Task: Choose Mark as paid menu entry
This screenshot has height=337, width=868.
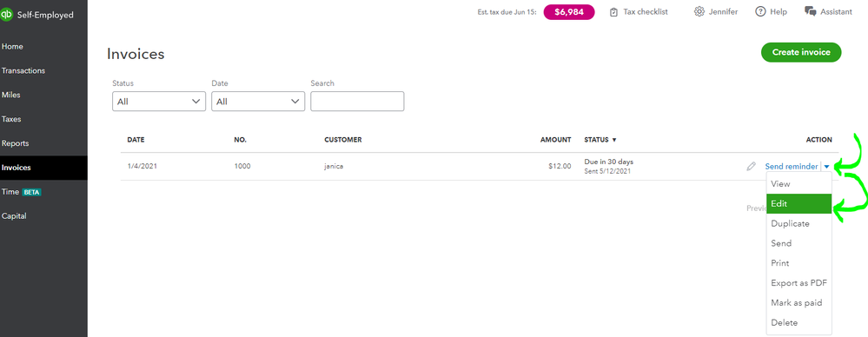Action: point(798,303)
